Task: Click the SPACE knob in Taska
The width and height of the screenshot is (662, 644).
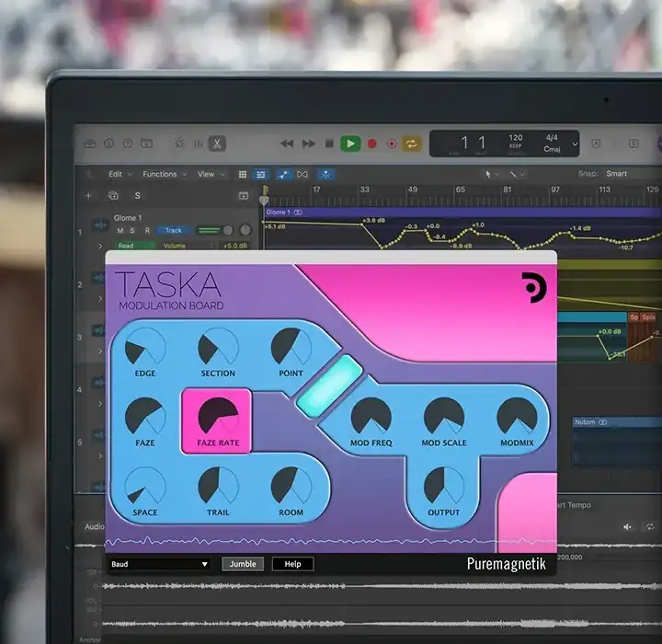Action: tap(145, 487)
